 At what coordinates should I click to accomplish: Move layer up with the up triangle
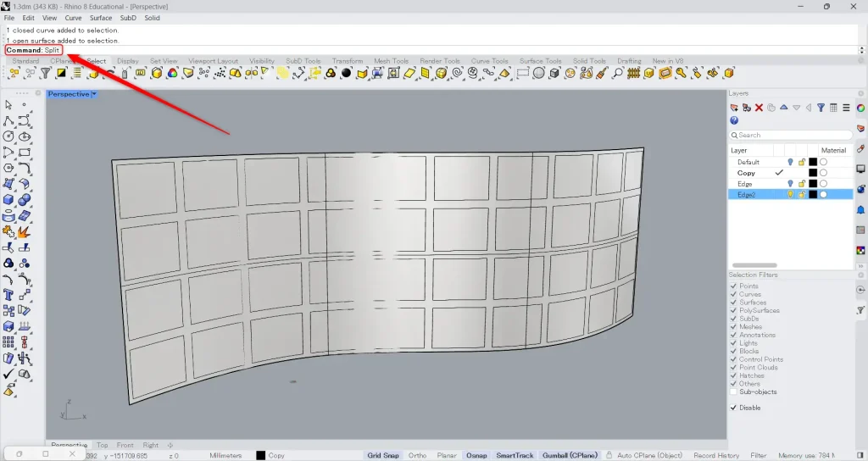click(784, 108)
